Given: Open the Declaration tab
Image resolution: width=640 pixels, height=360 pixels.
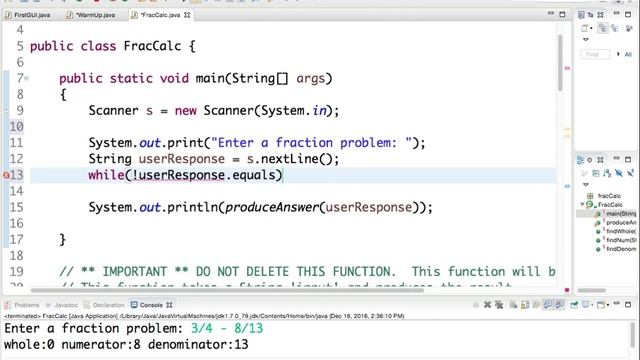Looking at the screenshot, I should (104, 305).
